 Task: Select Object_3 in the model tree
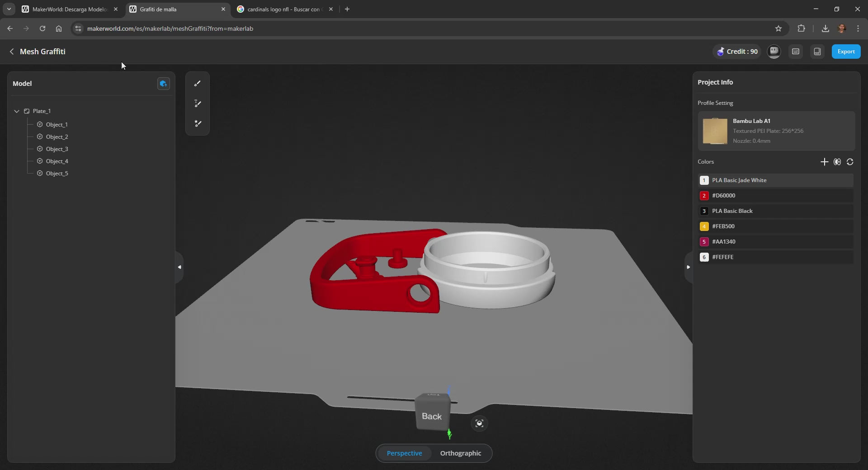(x=57, y=149)
